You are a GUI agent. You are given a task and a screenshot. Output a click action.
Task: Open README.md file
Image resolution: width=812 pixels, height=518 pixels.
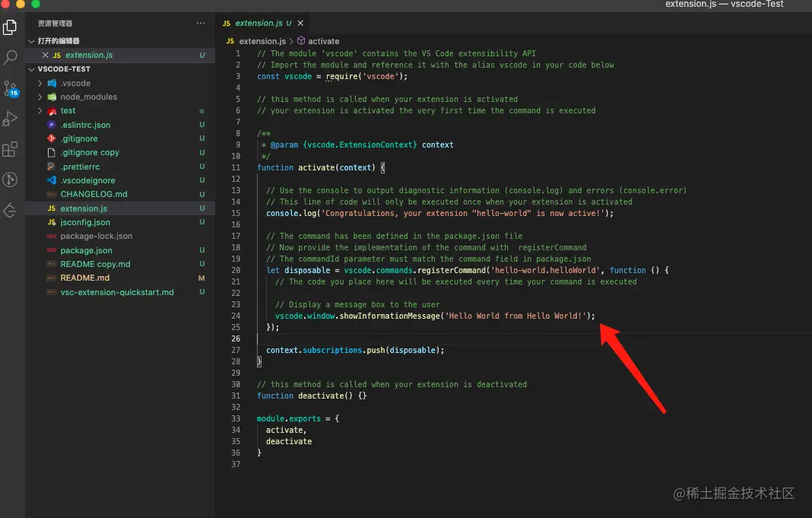click(120, 278)
